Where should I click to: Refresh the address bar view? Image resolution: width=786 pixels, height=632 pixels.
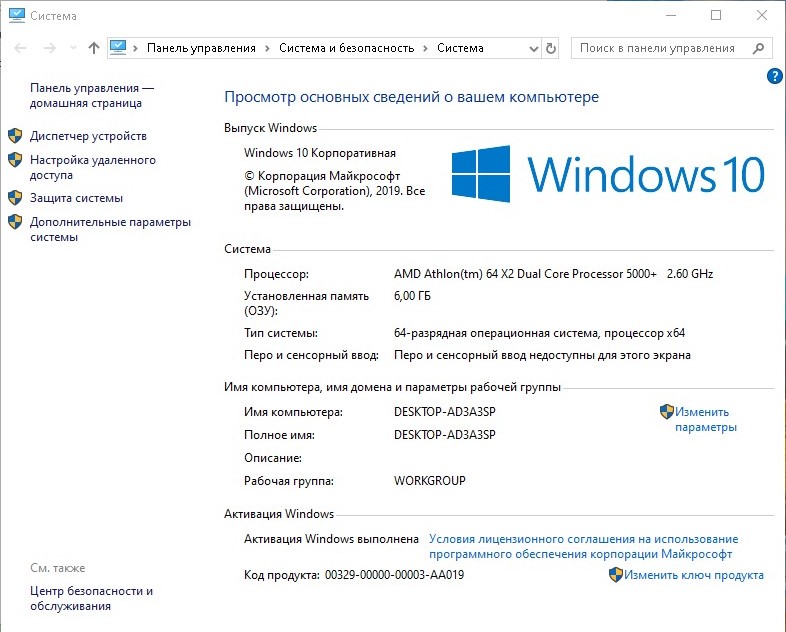[x=550, y=49]
